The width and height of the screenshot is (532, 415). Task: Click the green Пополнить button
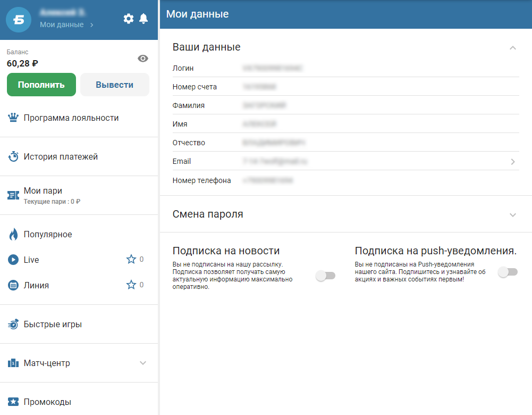41,85
